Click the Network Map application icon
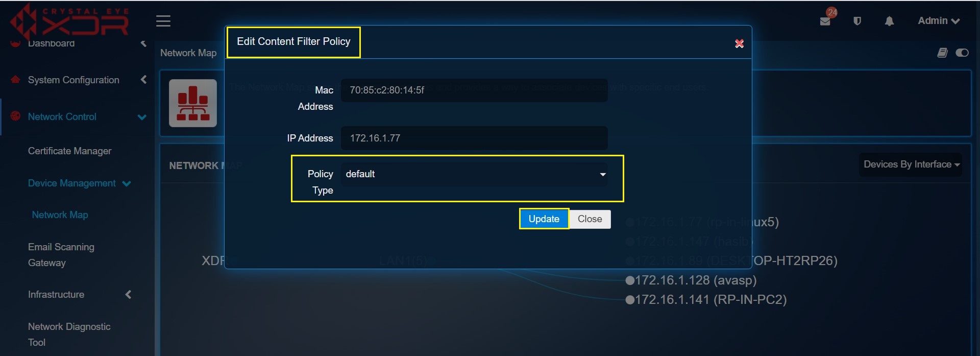Screen dimensions: 980x356 tap(193, 103)
